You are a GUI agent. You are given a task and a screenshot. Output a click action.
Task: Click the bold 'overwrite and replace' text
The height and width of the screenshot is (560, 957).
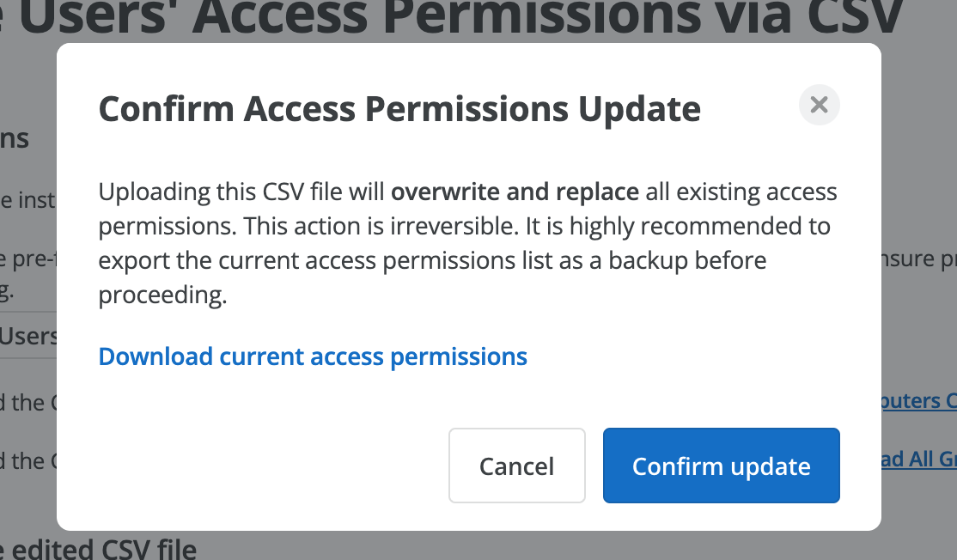tap(515, 192)
